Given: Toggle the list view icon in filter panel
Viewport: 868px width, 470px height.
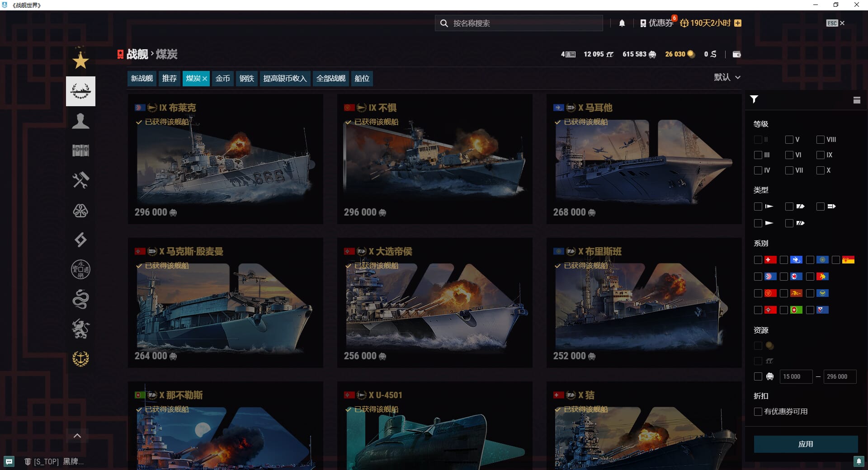Looking at the screenshot, I should [856, 100].
